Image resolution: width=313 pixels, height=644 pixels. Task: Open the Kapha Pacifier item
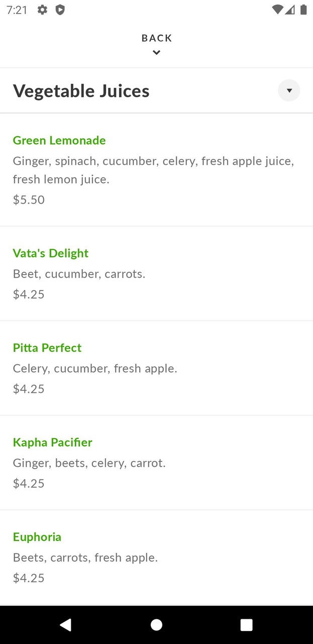(52, 442)
